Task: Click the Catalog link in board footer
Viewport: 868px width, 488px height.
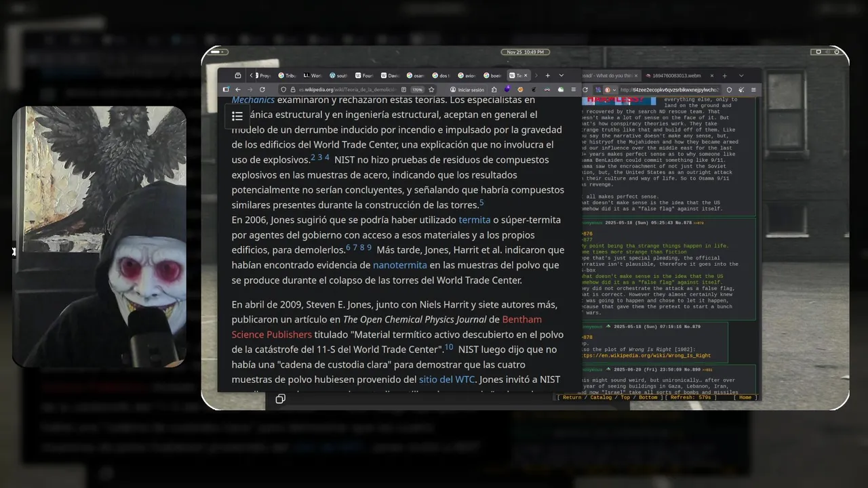Action: tap(601, 397)
